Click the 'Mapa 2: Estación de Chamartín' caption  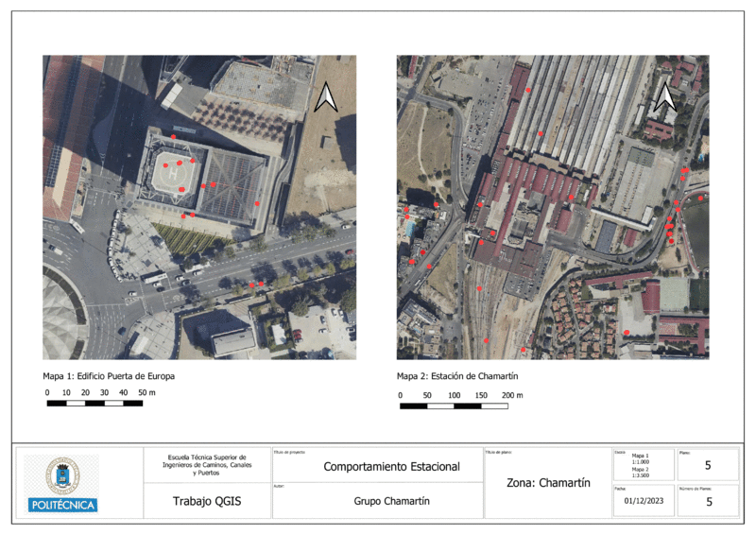click(x=457, y=375)
